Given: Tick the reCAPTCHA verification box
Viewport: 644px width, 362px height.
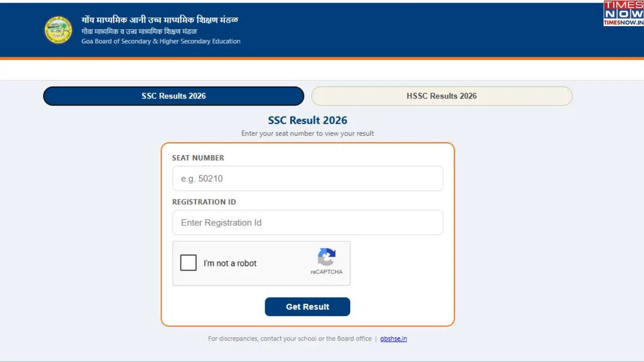Looking at the screenshot, I should (x=188, y=262).
